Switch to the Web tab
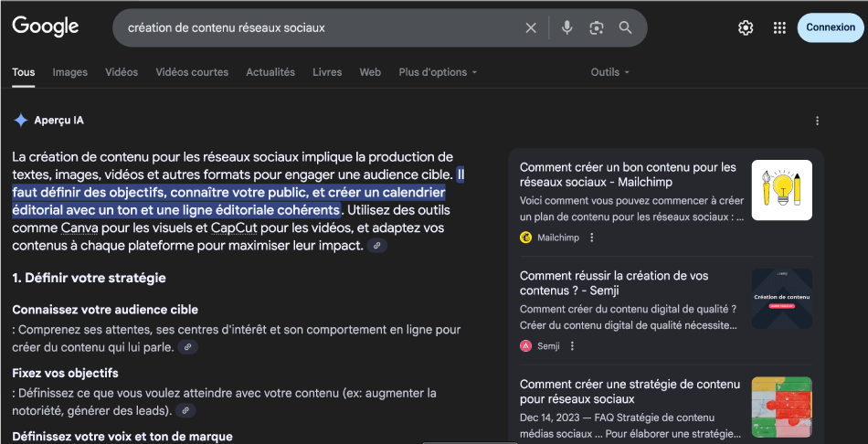 coord(370,72)
